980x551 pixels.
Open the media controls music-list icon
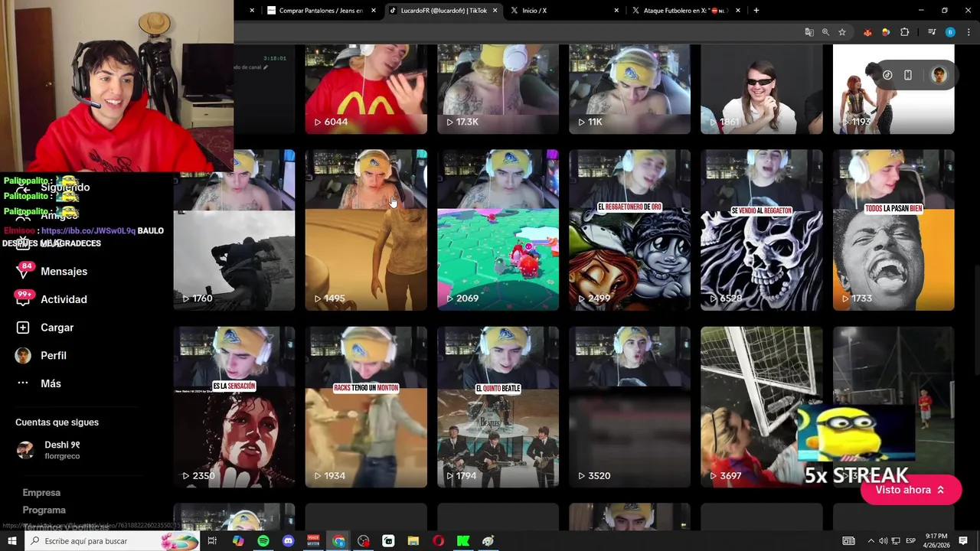932,32
